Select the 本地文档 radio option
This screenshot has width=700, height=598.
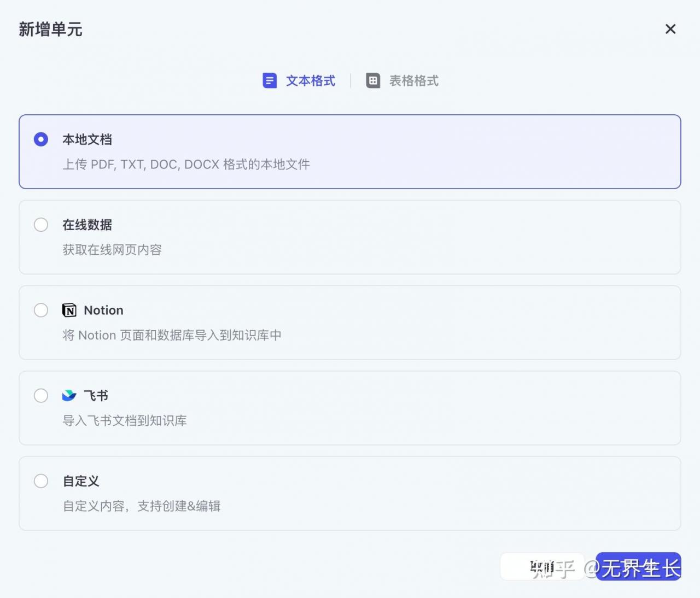coord(41,139)
